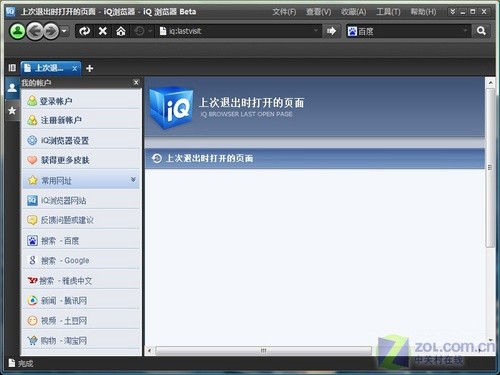Click the horizontal scrollbar left arrow
500x375 pixels.
click(150, 350)
